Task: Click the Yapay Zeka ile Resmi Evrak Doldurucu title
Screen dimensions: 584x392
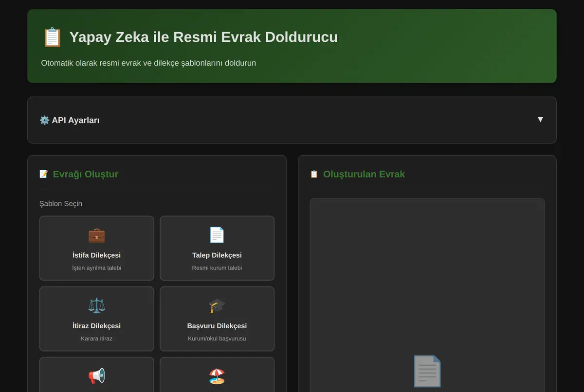Action: (x=203, y=37)
